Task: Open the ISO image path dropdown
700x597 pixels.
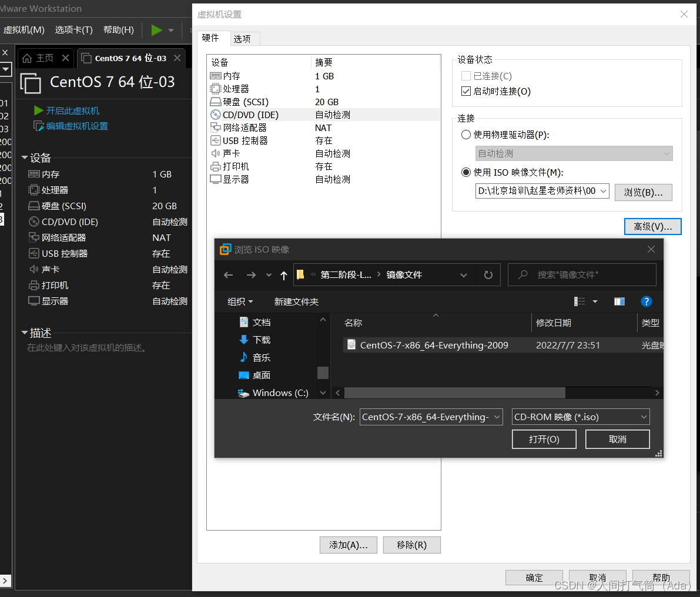Action: 604,191
